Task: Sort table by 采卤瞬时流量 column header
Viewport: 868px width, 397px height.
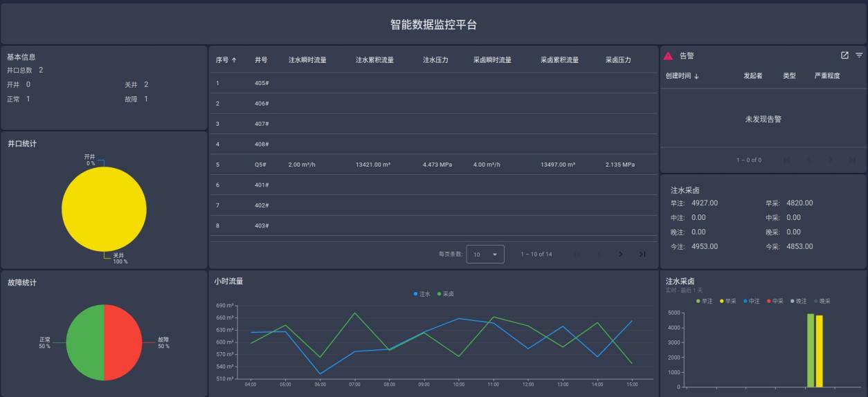Action: pyautogui.click(x=492, y=60)
